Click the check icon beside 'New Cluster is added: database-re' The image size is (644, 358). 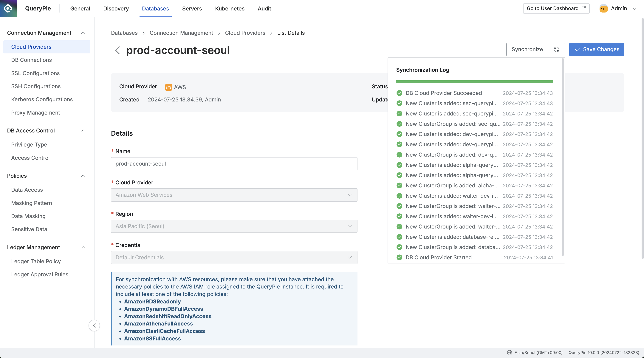[x=400, y=237]
